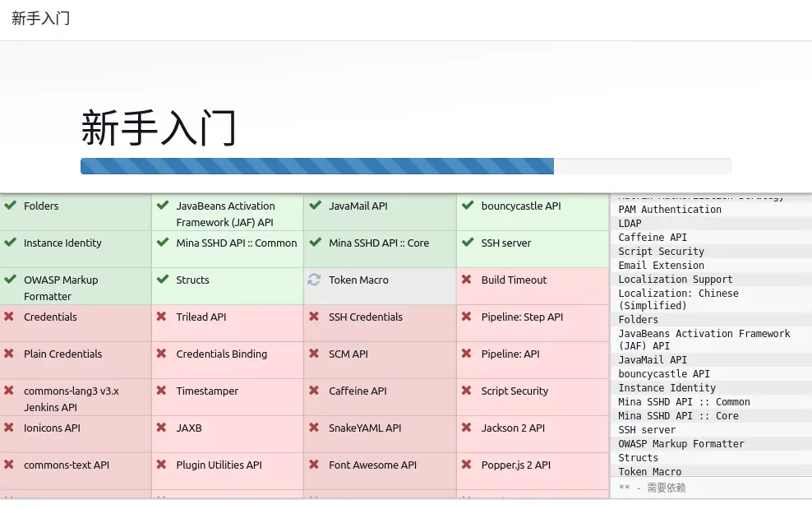Select PAM Authentication in the log list
This screenshot has width=812, height=509.
[670, 210]
